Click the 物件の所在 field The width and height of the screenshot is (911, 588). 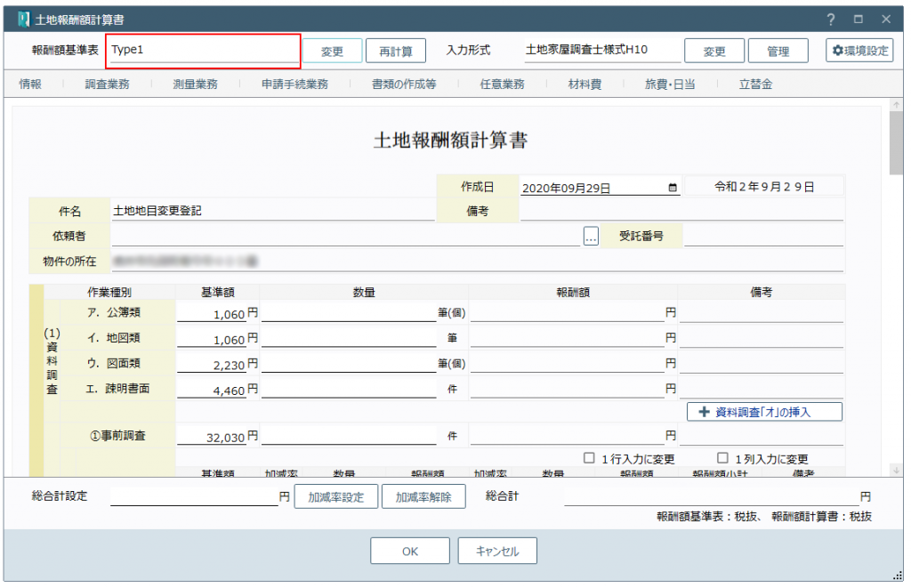pyautogui.click(x=477, y=262)
